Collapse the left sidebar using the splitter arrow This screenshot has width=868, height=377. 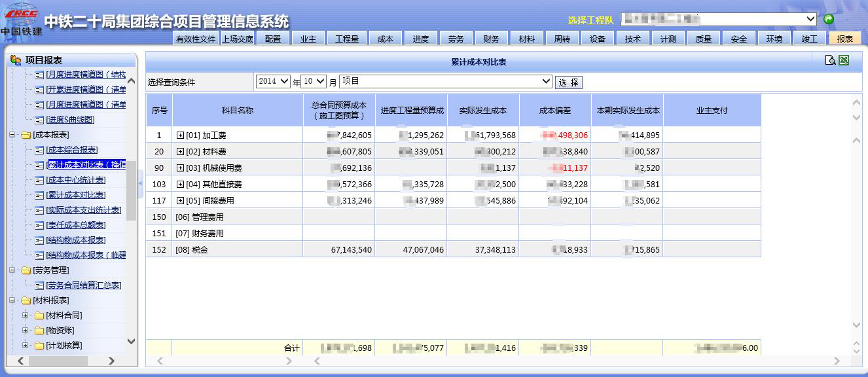140,184
